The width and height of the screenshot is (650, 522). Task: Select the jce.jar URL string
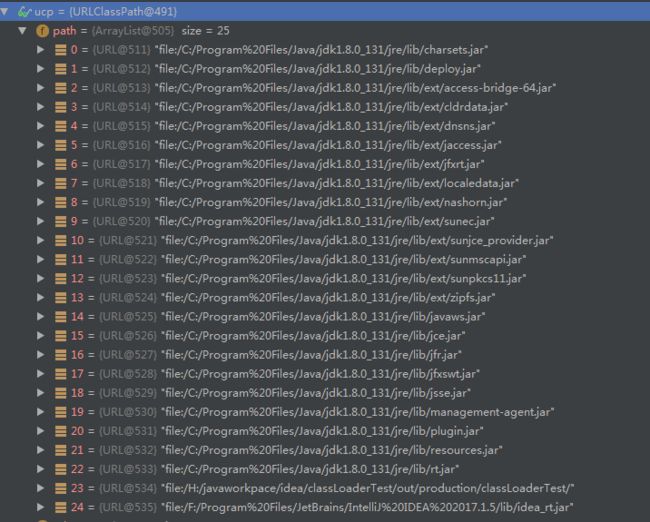point(313,336)
